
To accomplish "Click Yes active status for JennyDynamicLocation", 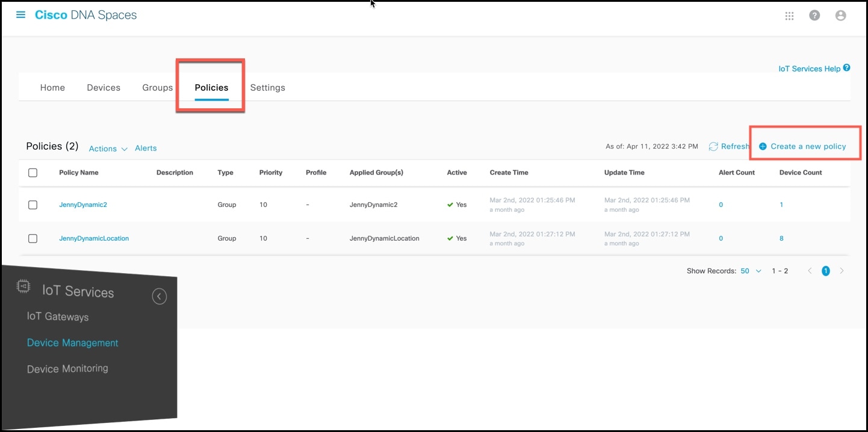I will [457, 238].
